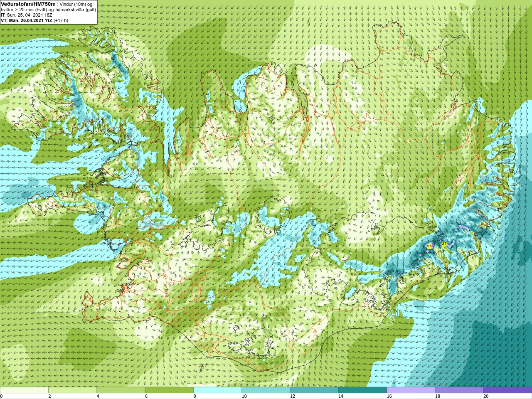The image size is (532, 399).
Task: Click the legend scale value 8
Action: point(195,396)
